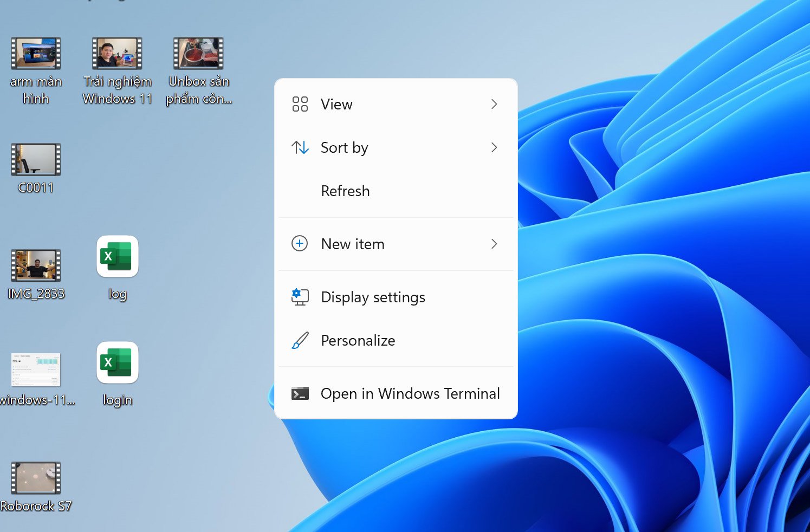Click the New item plus icon

pos(300,244)
